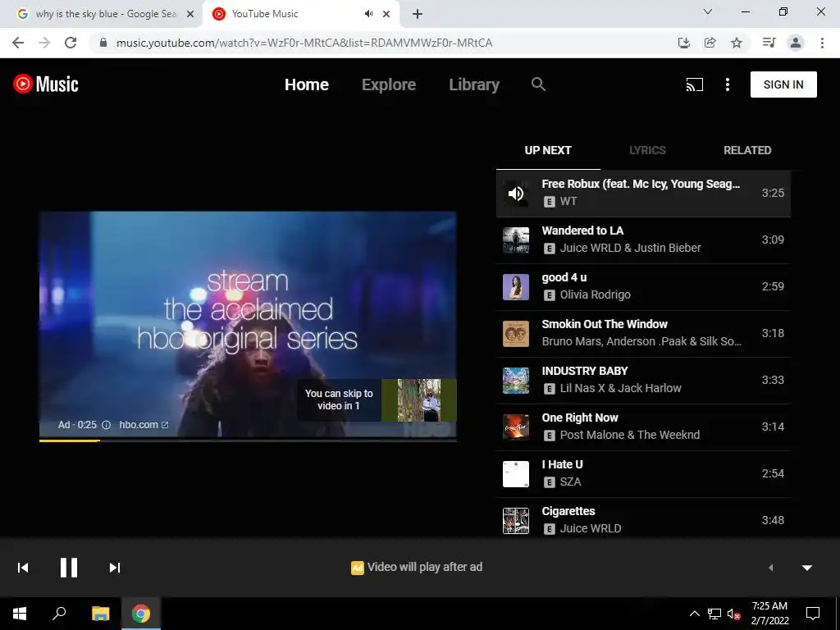Play One Right Now from queue
The height and width of the screenshot is (630, 840).
(x=643, y=427)
